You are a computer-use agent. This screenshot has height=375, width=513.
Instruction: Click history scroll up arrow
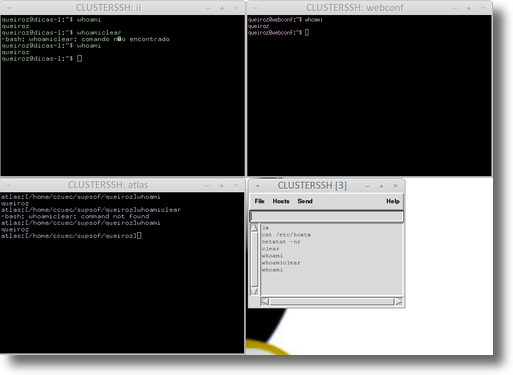coord(255,228)
